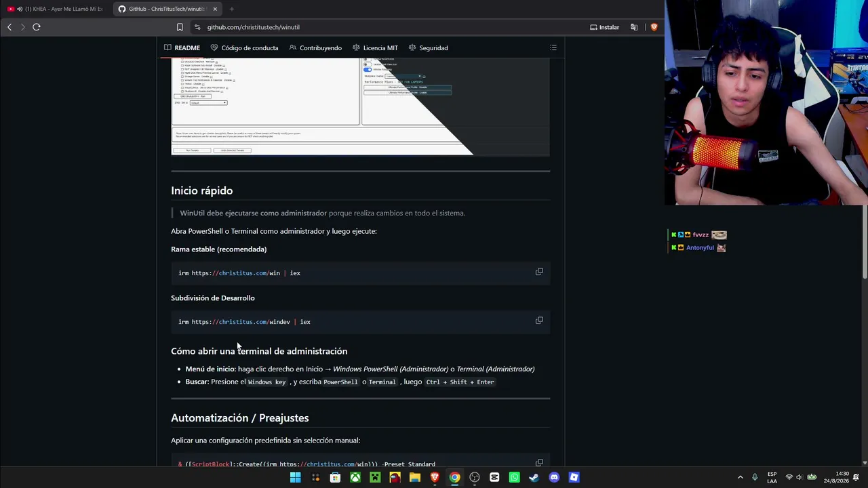Open Steam from the taskbar

click(x=534, y=477)
